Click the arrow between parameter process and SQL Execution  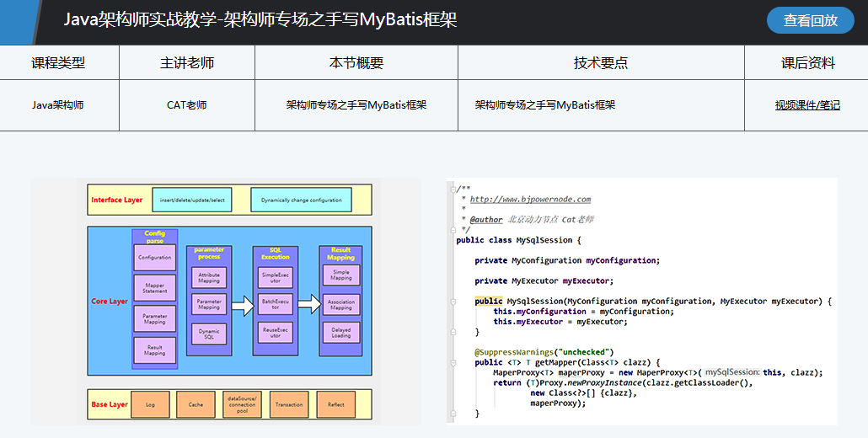point(243,305)
